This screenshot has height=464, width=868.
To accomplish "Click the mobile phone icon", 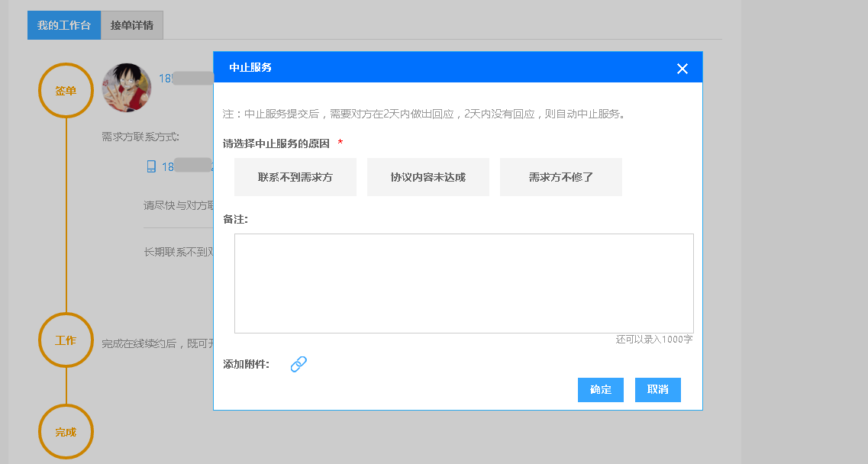I will (x=151, y=166).
